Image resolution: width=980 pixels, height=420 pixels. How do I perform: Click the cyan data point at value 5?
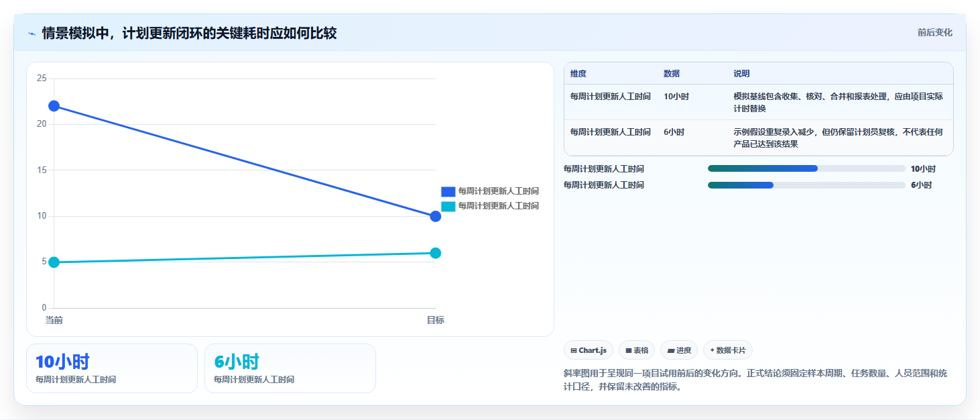point(54,262)
